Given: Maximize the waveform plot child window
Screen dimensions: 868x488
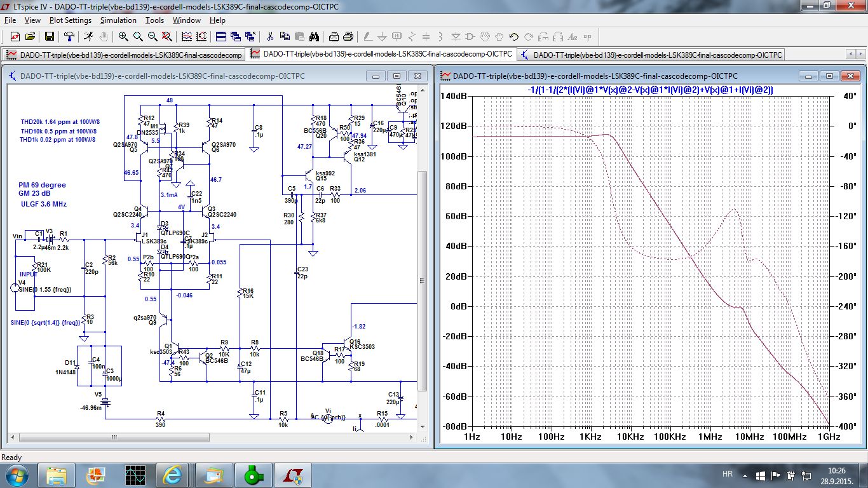Looking at the screenshot, I should (x=830, y=76).
